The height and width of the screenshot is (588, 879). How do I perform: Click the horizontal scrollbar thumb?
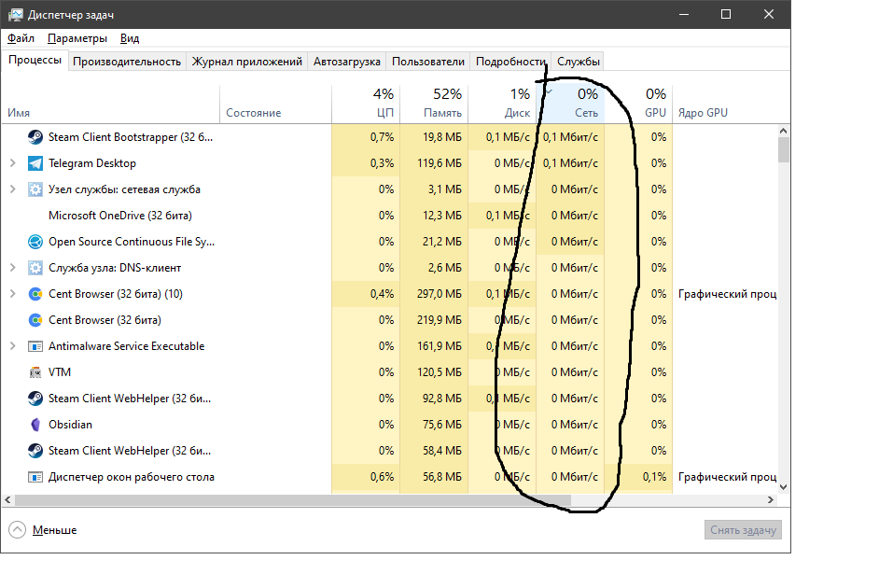[293, 499]
